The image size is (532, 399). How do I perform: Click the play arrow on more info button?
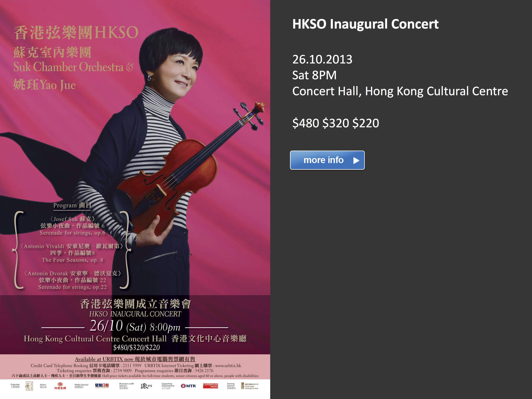tap(356, 160)
